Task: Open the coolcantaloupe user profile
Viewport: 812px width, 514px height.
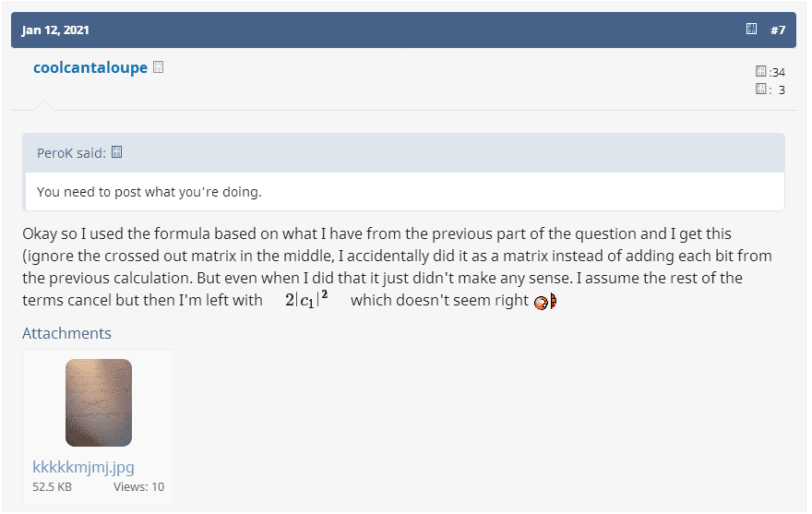Action: click(x=90, y=67)
